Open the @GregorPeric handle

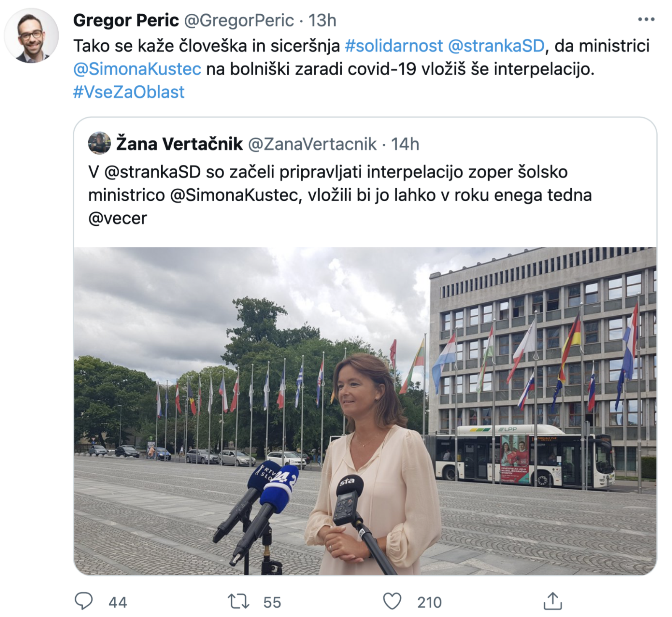(x=239, y=20)
